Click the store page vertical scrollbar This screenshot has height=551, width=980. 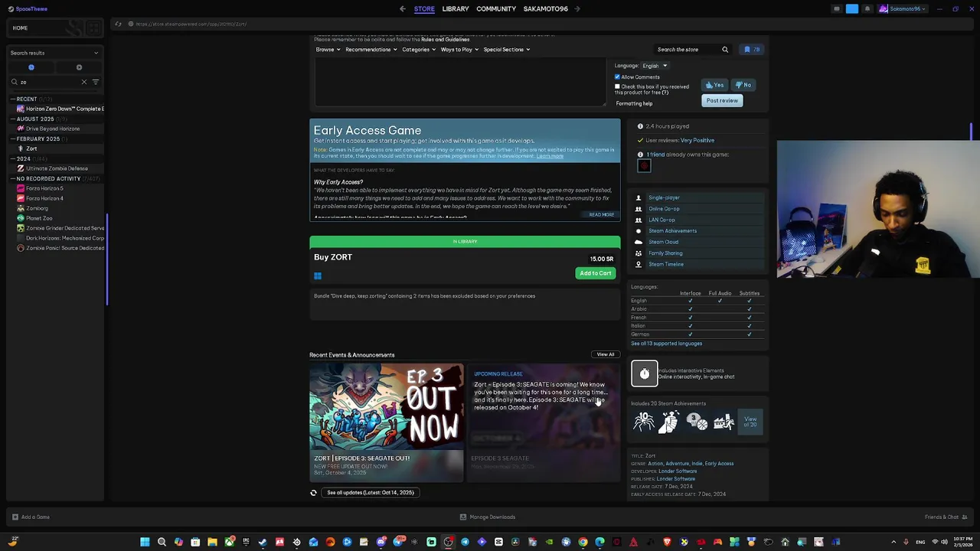971,132
